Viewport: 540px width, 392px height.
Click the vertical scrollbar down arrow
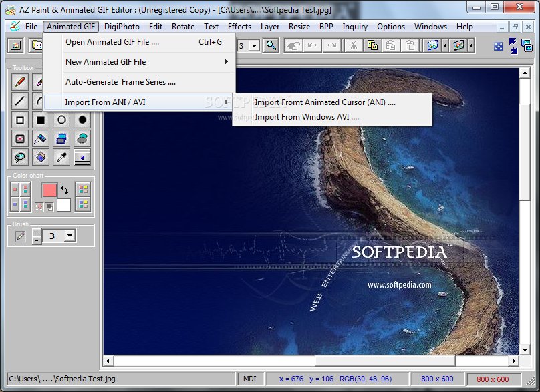click(x=525, y=350)
